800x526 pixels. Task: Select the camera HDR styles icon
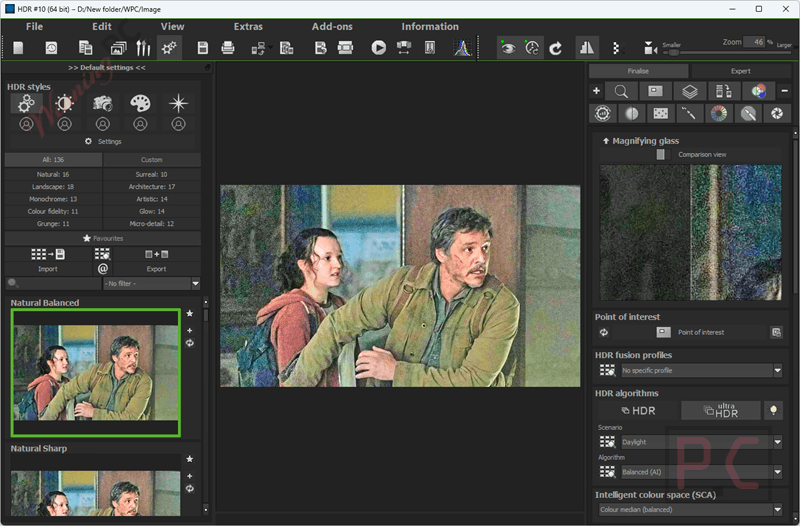pos(103,104)
